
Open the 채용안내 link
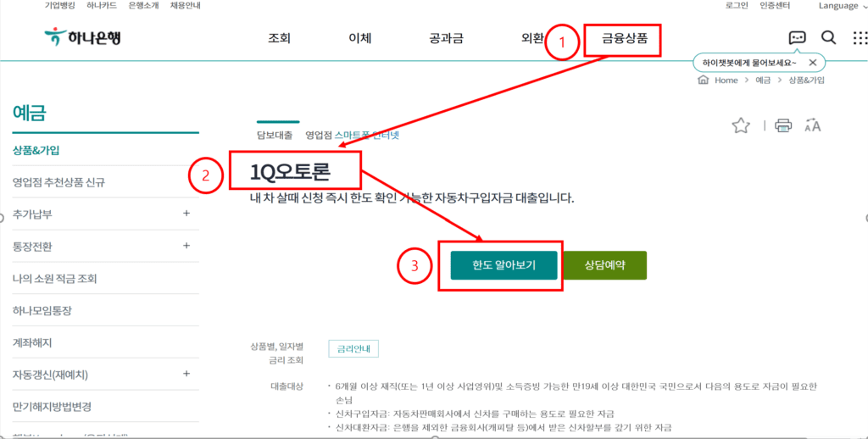click(186, 6)
